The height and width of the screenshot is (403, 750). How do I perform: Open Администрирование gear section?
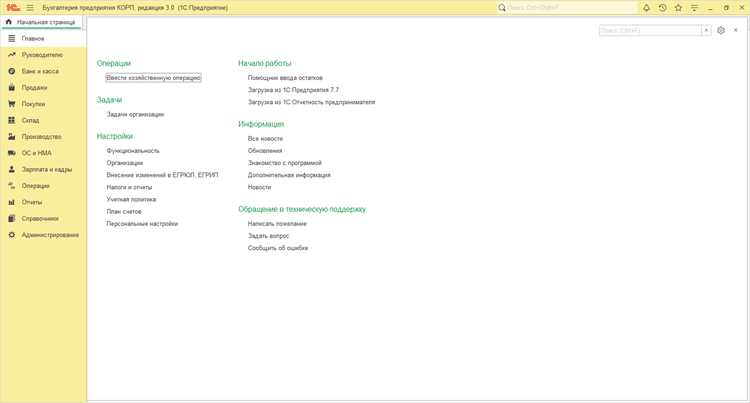pyautogui.click(x=50, y=235)
